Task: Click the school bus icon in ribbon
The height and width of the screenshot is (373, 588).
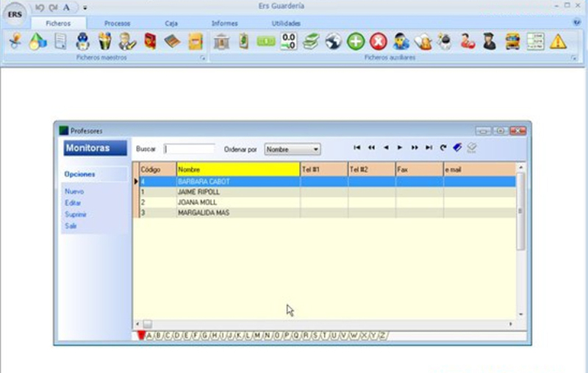Action: point(512,42)
